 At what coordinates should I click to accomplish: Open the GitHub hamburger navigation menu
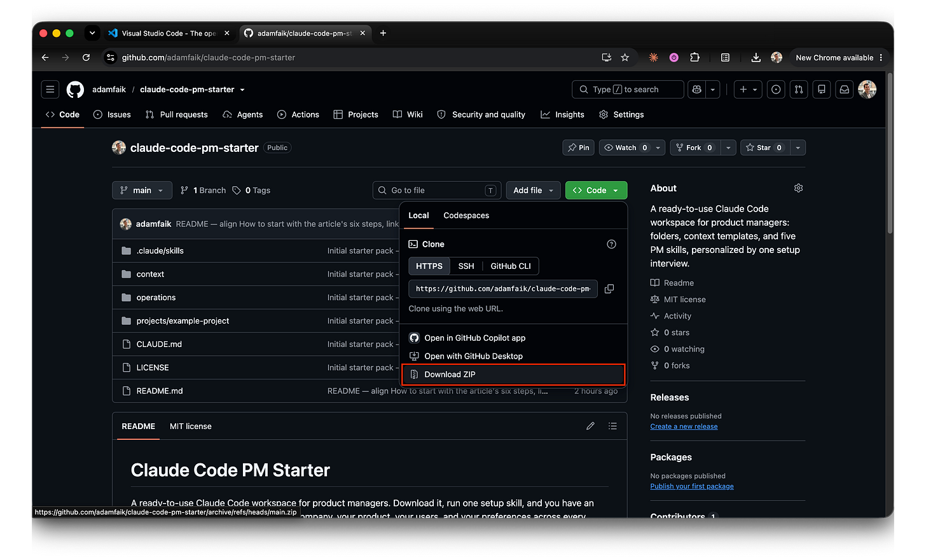(50, 90)
